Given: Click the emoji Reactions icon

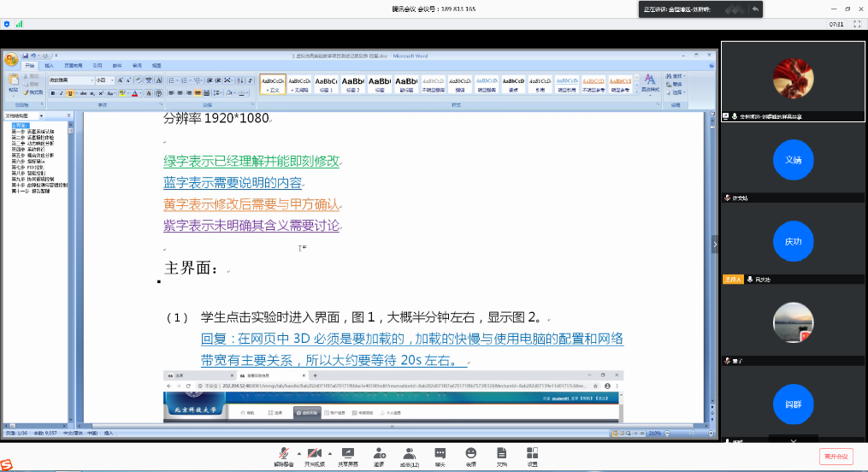Looking at the screenshot, I should (470, 455).
